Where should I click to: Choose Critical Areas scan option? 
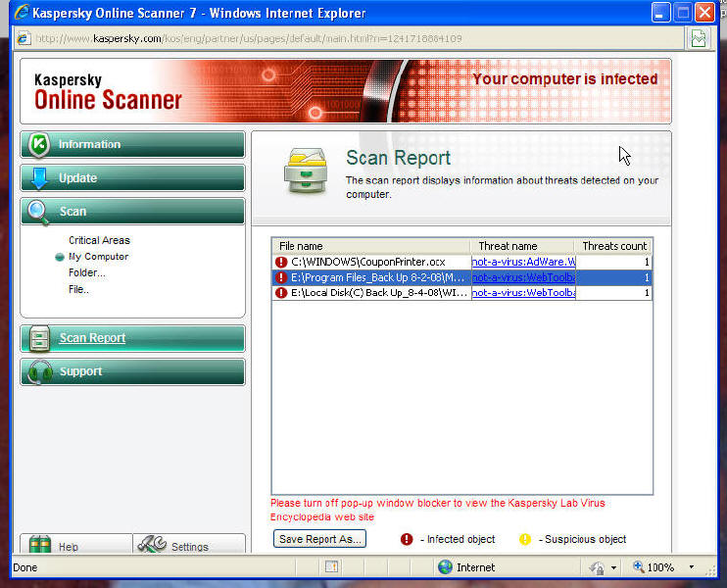tap(99, 240)
